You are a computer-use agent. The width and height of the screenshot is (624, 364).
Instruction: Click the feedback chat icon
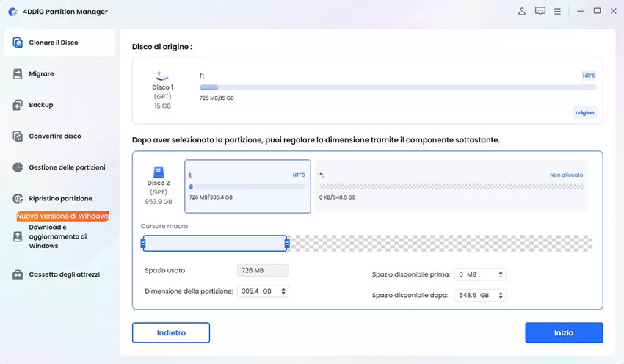click(x=540, y=11)
